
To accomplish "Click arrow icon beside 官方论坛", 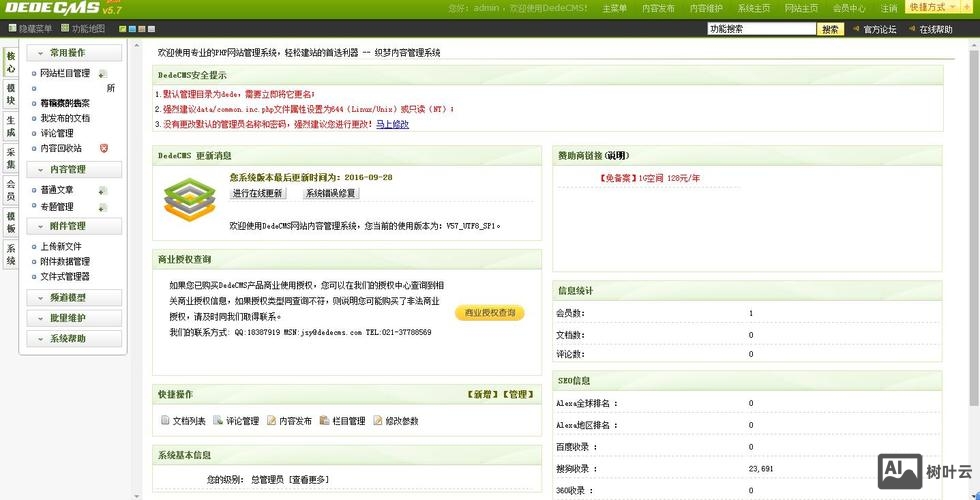I will [x=856, y=29].
